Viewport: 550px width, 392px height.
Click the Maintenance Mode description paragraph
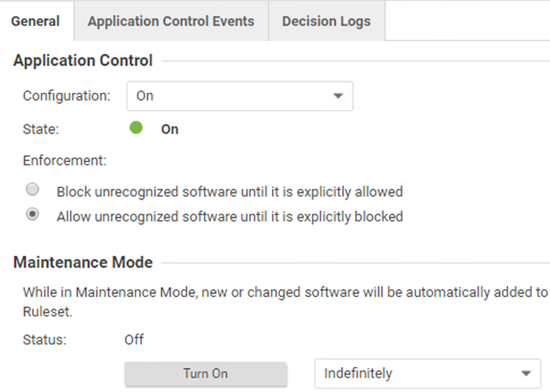(x=286, y=302)
